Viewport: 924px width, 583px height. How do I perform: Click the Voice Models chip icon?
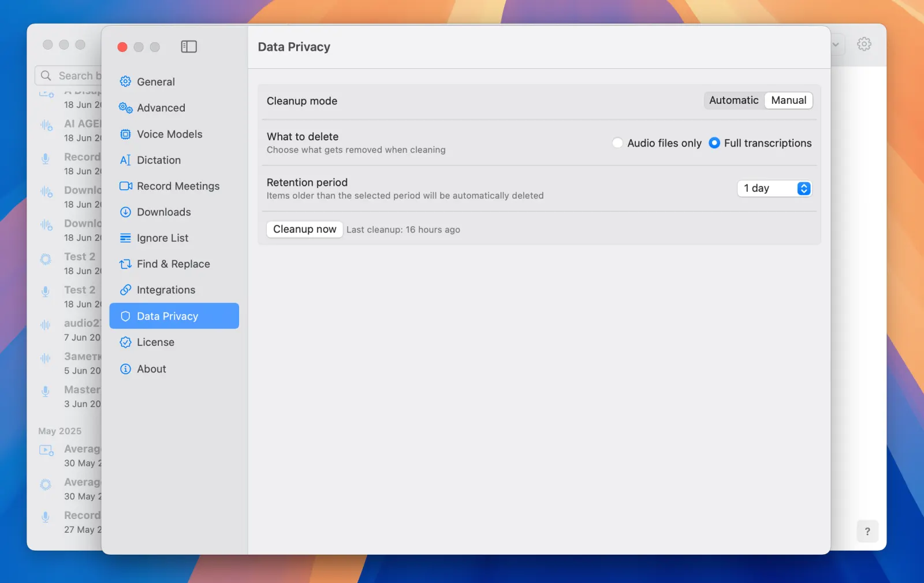point(125,134)
